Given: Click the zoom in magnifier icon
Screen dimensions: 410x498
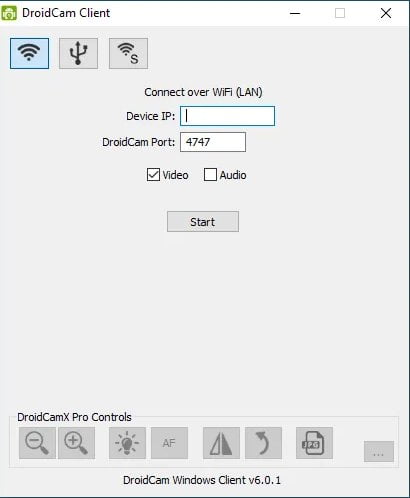Looking at the screenshot, I should [76, 443].
